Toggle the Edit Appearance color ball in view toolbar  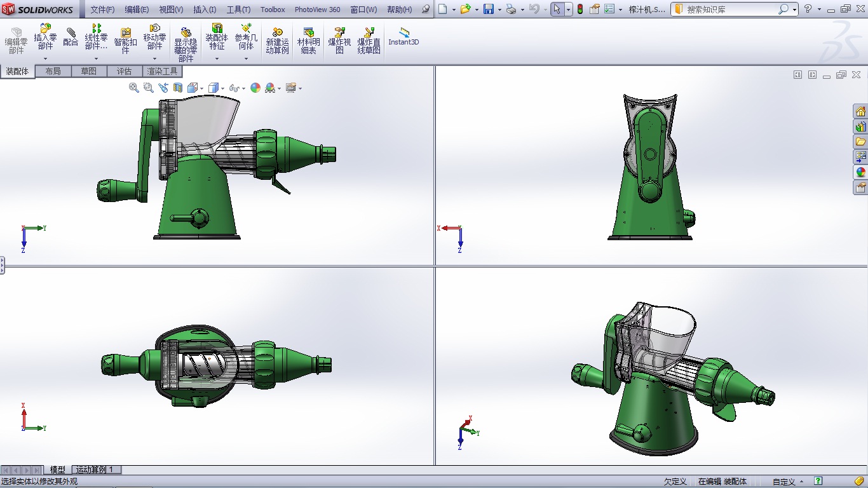coord(255,88)
